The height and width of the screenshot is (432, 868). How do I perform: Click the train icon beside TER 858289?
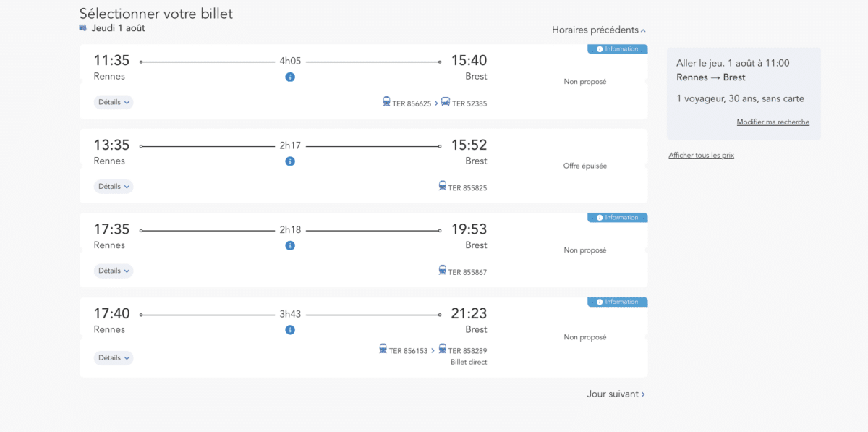[x=443, y=349]
